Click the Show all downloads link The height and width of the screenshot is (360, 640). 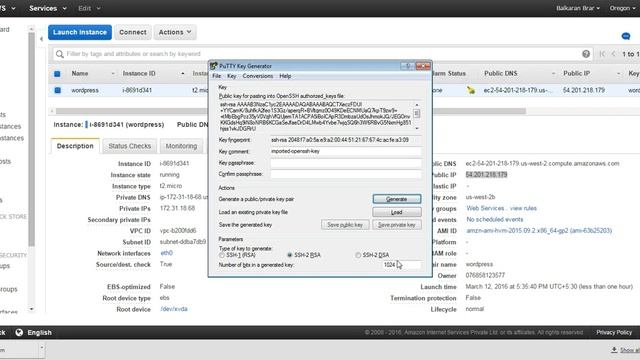pyautogui.click(x=630, y=350)
